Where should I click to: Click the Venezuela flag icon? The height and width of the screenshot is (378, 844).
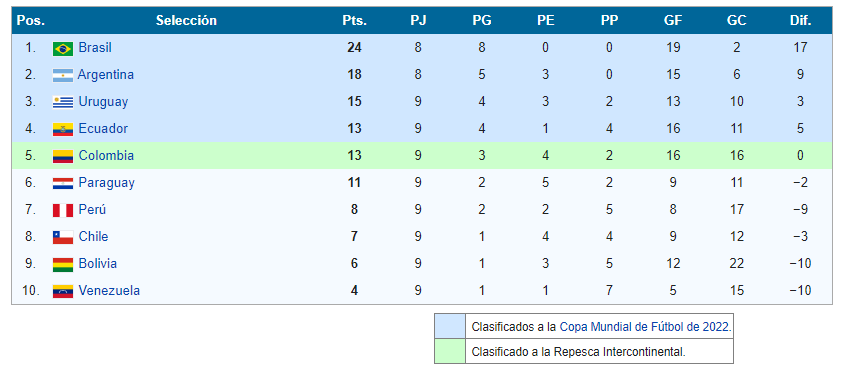pos(63,291)
